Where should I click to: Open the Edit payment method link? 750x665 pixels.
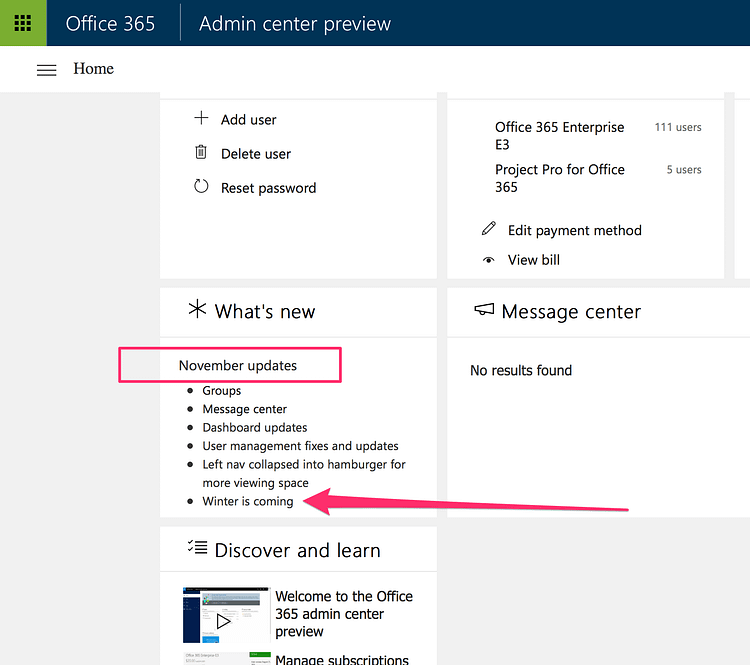coord(574,231)
